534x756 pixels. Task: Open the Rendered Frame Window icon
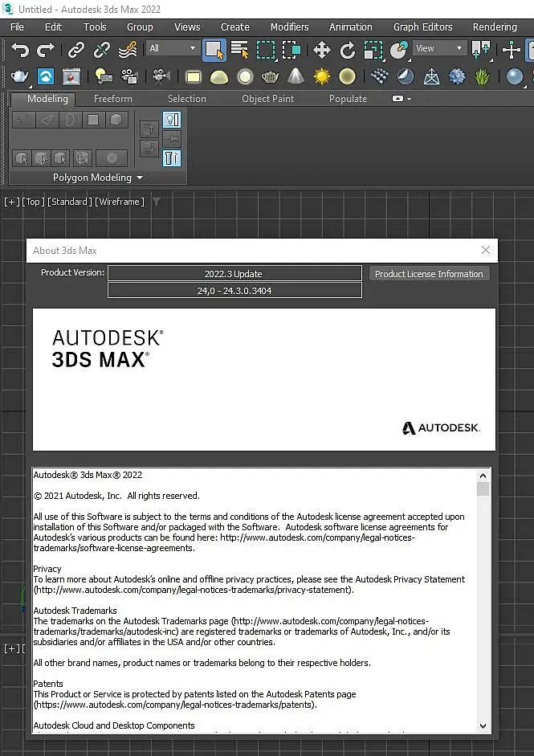point(71,76)
